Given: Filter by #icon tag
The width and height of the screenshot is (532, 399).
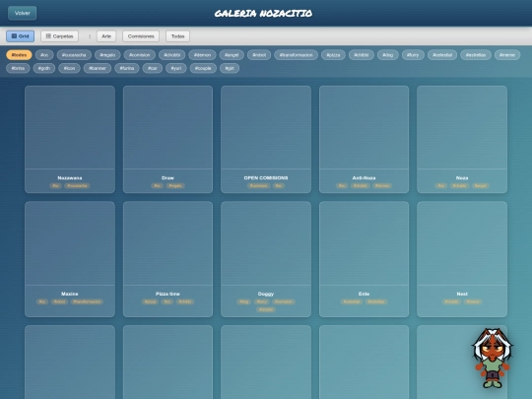Looking at the screenshot, I should tap(69, 68).
